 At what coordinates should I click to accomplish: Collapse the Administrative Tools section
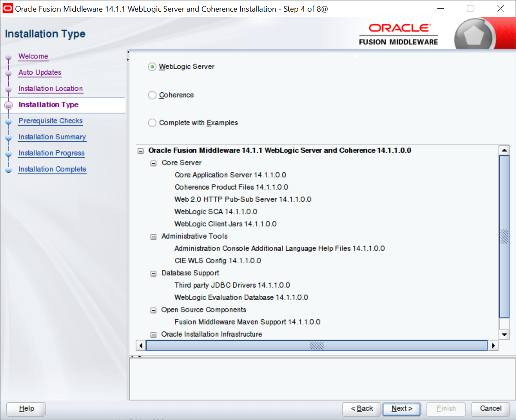153,236
